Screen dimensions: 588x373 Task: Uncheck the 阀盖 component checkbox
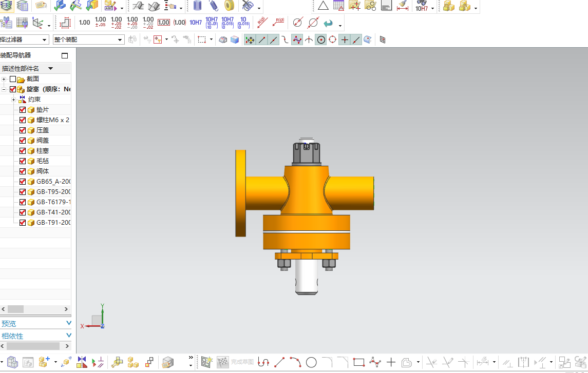tap(23, 141)
